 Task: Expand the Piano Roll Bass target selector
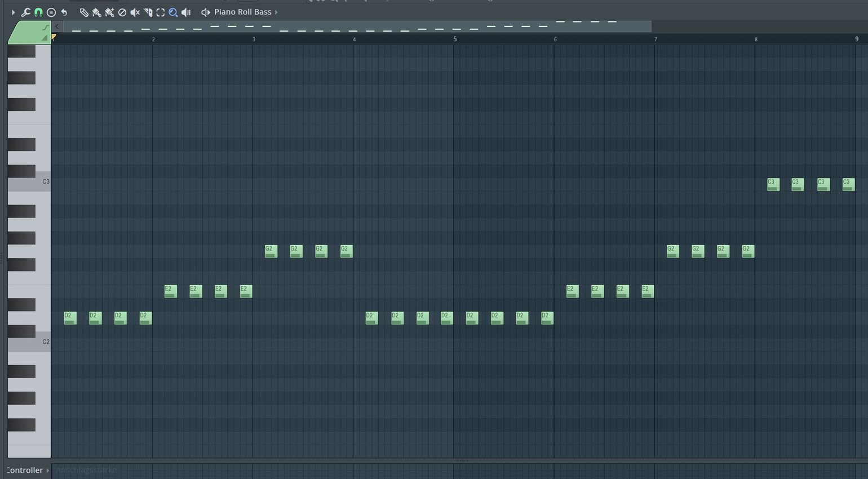point(276,12)
